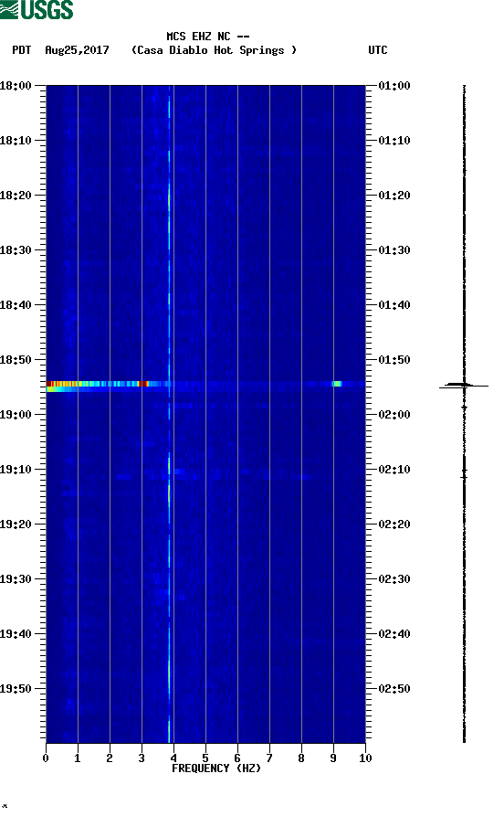Screen dimensions: 504x816
Task: Click the 18:30 PDT time label
Action: pos(16,249)
